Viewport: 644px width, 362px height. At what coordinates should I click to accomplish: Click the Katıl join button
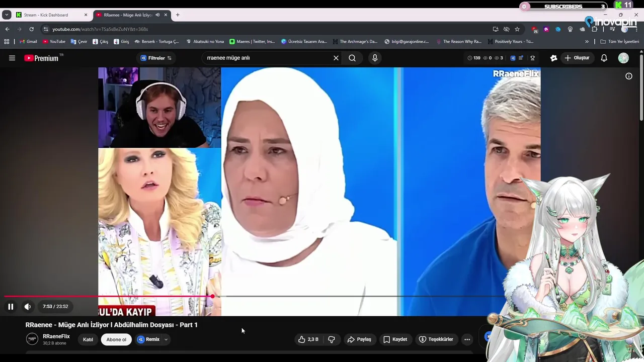[88, 339]
